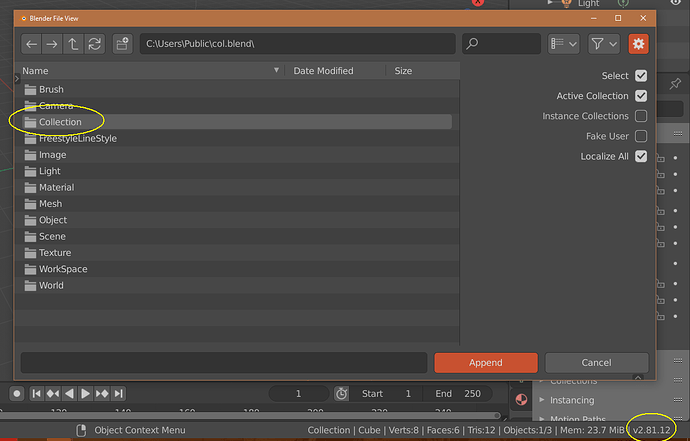The width and height of the screenshot is (690, 441).
Task: Open the Object folder
Action: tap(237, 220)
